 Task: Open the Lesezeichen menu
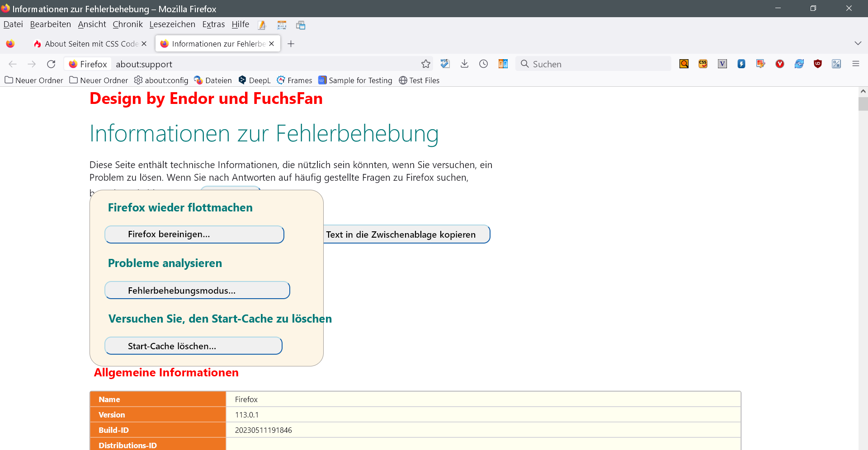(172, 24)
